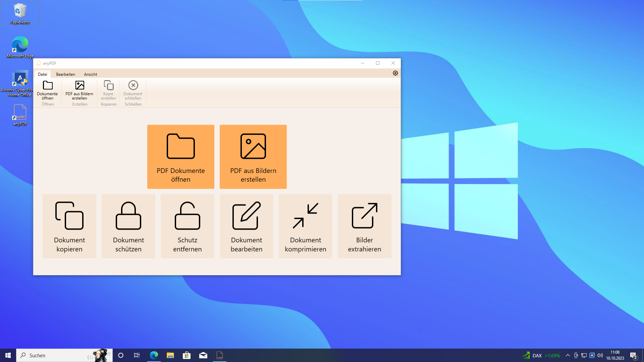Choose the Schutz entfernen tile
This screenshot has height=362, width=644.
click(187, 226)
